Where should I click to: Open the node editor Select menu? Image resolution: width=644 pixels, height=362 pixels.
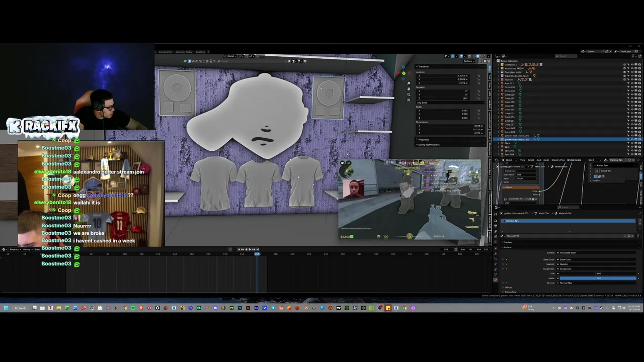pos(531,160)
